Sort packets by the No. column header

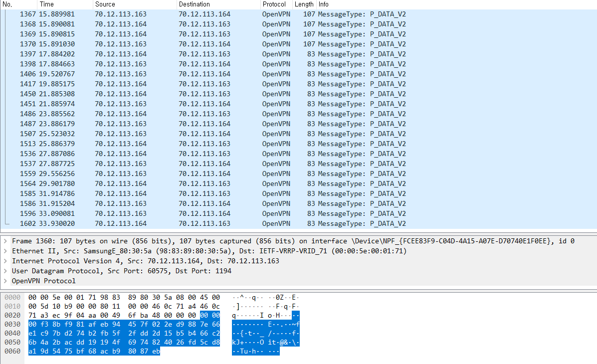pos(18,4)
